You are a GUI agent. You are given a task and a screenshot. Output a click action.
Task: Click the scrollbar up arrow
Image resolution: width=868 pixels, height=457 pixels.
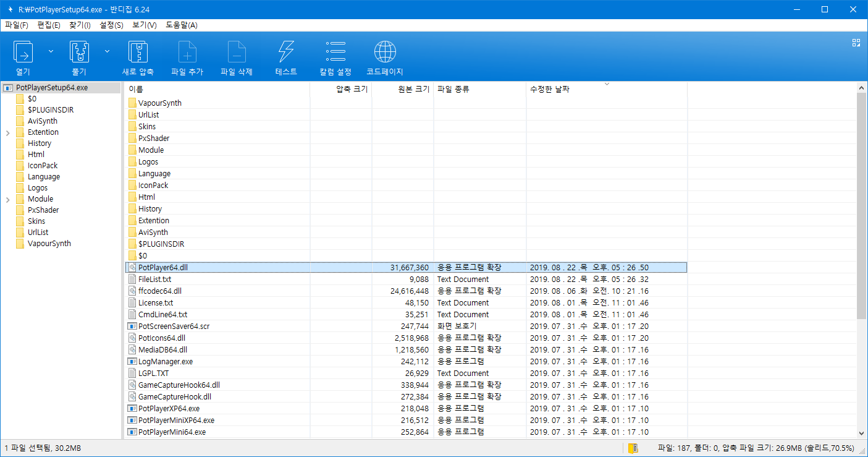coord(861,87)
